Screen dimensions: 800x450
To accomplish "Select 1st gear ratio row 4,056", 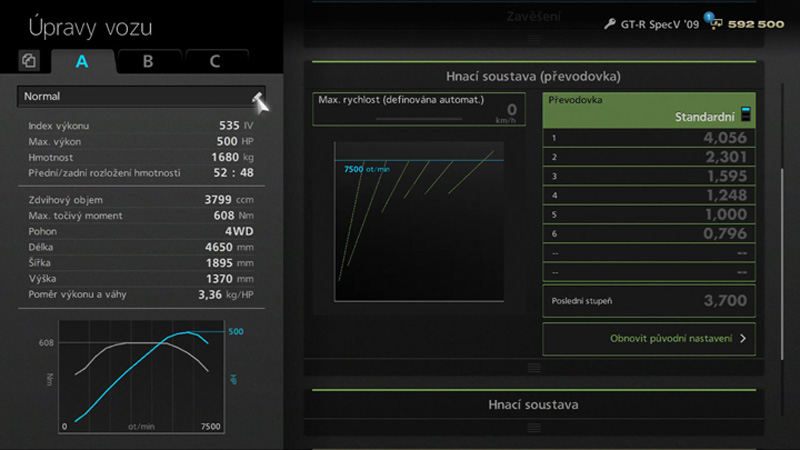I will click(x=648, y=138).
